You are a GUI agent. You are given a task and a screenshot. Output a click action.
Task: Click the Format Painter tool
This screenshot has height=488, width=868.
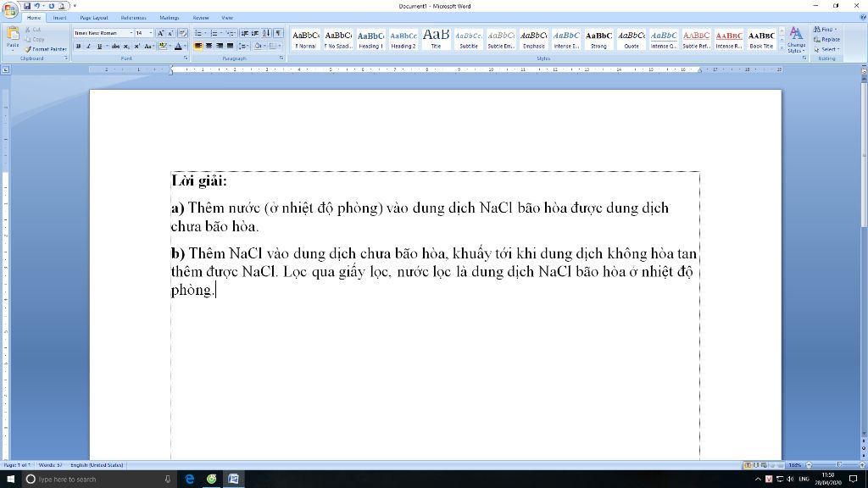click(x=46, y=49)
